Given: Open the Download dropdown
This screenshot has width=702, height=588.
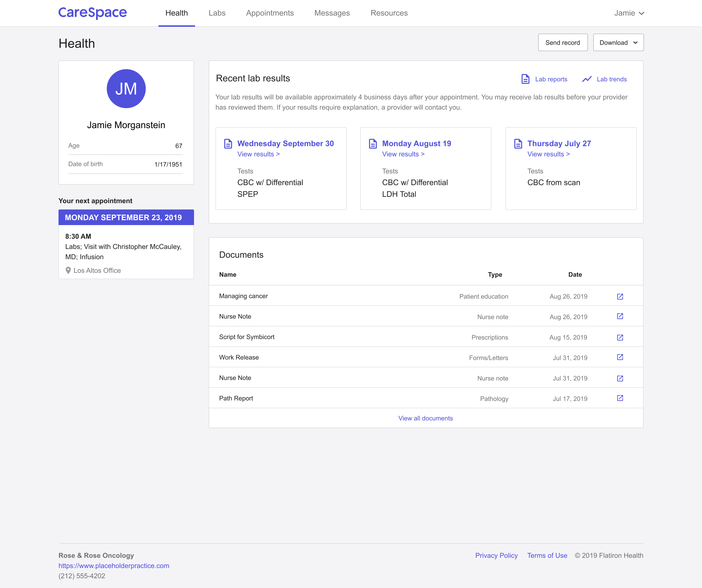Looking at the screenshot, I should click(x=618, y=42).
